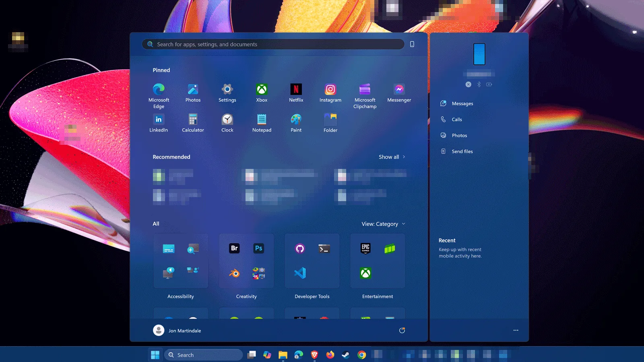Open Visual Studio Code in Developer Tools
The image size is (644, 362).
click(300, 274)
